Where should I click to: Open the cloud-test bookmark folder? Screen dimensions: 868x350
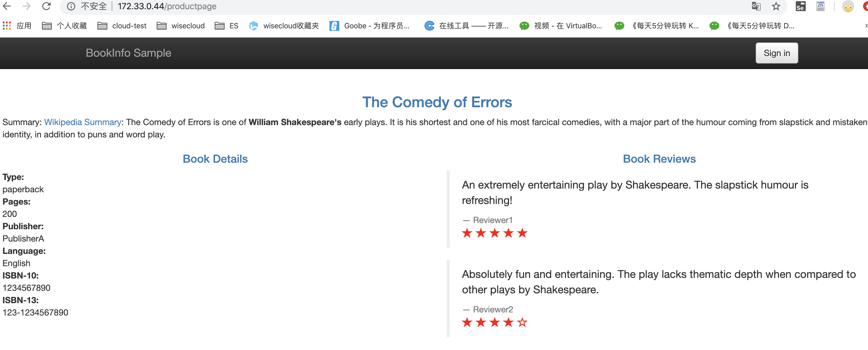click(122, 26)
